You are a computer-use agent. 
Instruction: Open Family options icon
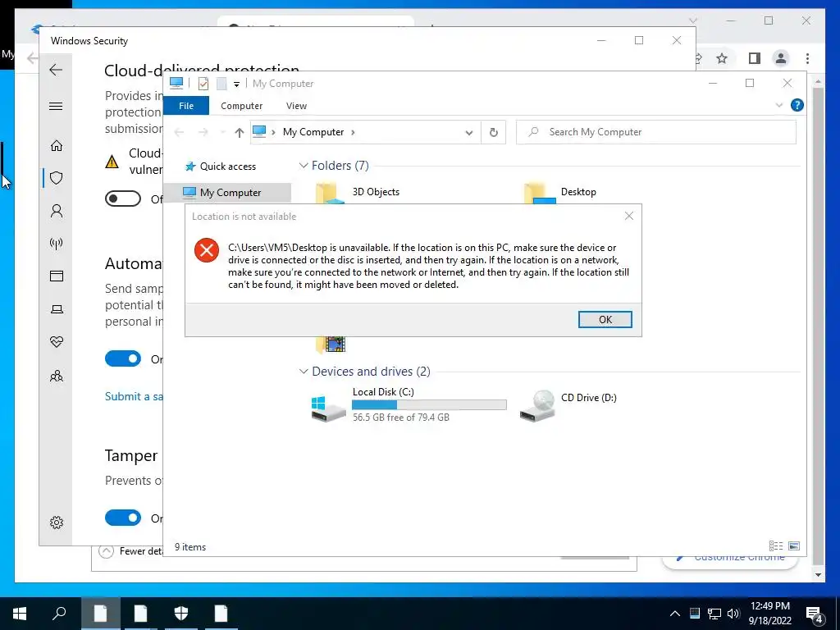click(x=57, y=376)
